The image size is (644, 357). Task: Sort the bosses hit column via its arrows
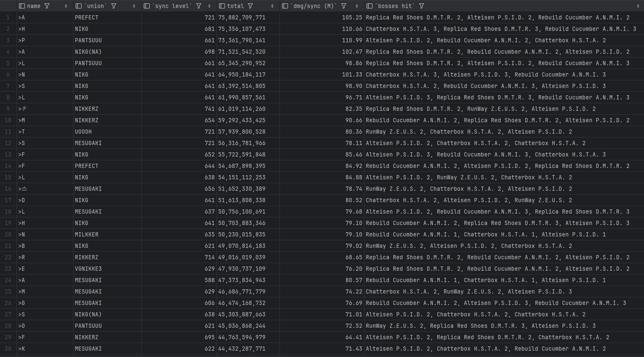638,6
